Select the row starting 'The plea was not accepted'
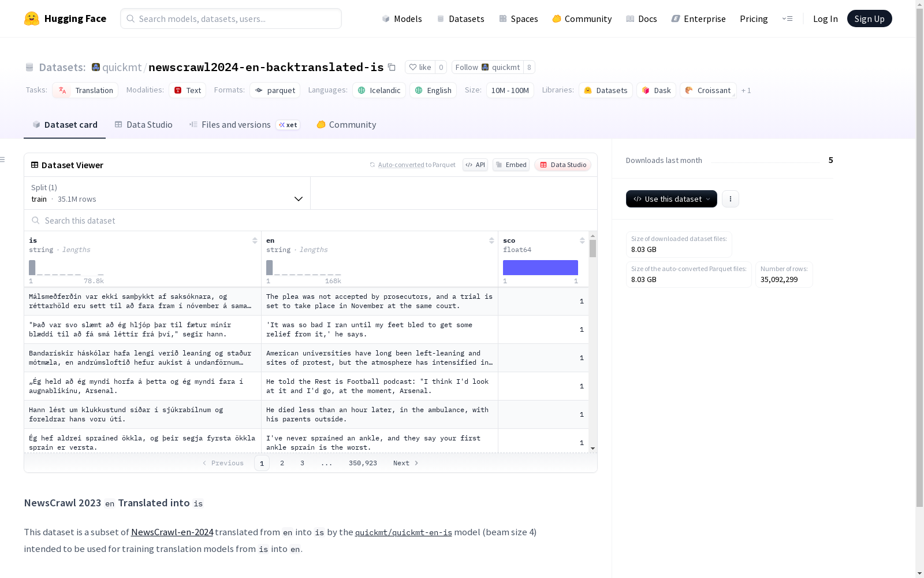 pos(306,301)
